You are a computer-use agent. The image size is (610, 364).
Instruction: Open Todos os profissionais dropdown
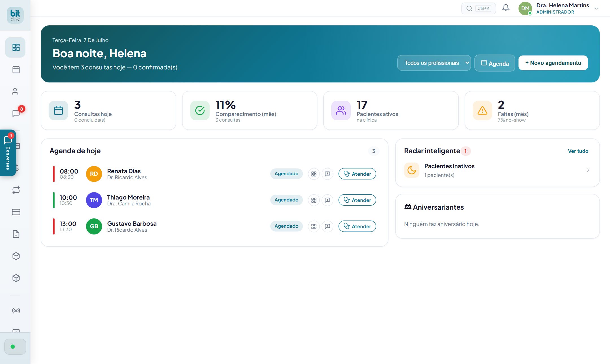434,63
